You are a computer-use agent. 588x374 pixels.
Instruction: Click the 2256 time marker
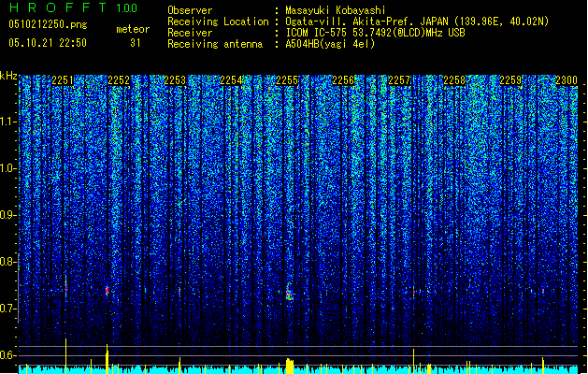[x=343, y=80]
